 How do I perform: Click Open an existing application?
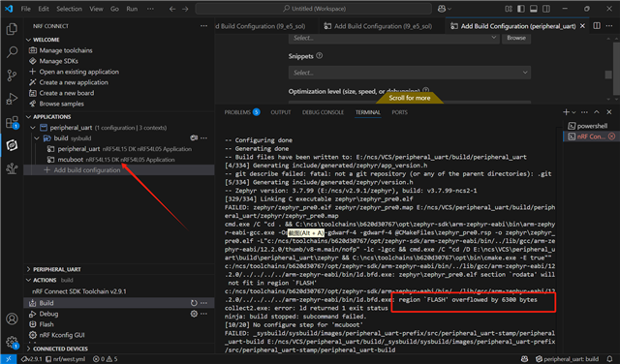pyautogui.click(x=78, y=72)
